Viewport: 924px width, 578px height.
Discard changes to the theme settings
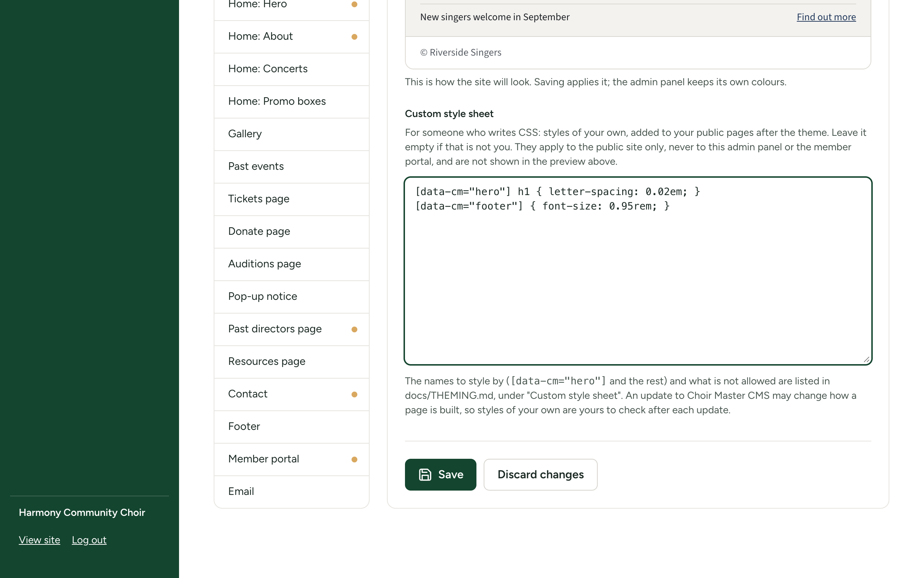(540, 474)
